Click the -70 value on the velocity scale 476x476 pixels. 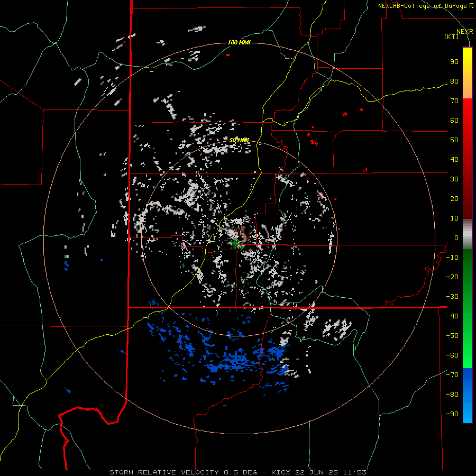[x=452, y=375]
